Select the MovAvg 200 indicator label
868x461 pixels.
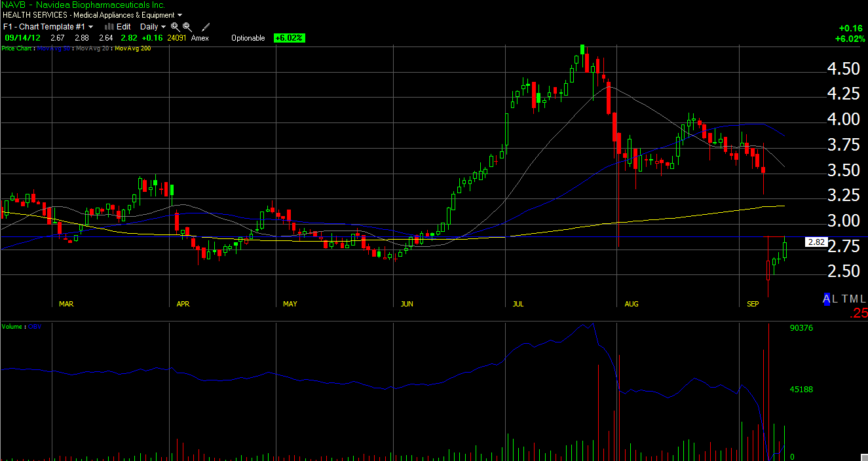click(132, 48)
